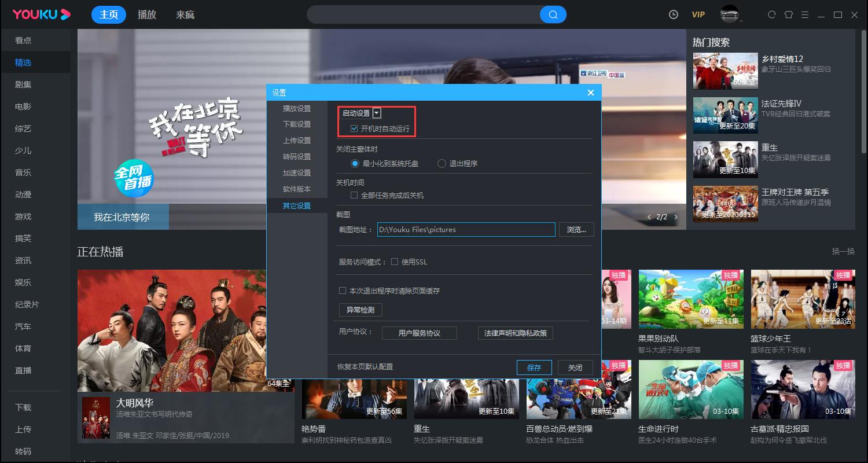Enable 全部任务完成后关机 checkbox
Screen dimensions: 868x463
click(x=354, y=196)
